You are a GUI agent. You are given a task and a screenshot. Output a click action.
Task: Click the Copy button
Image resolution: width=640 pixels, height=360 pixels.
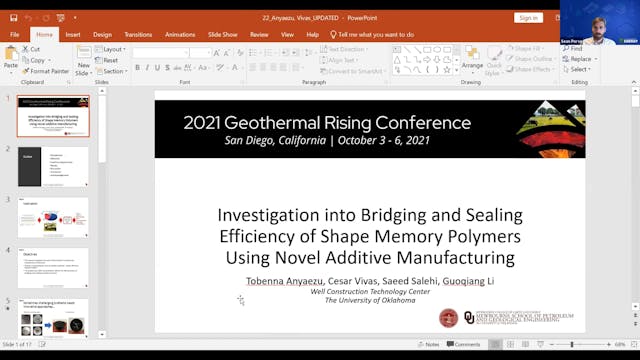tap(37, 60)
